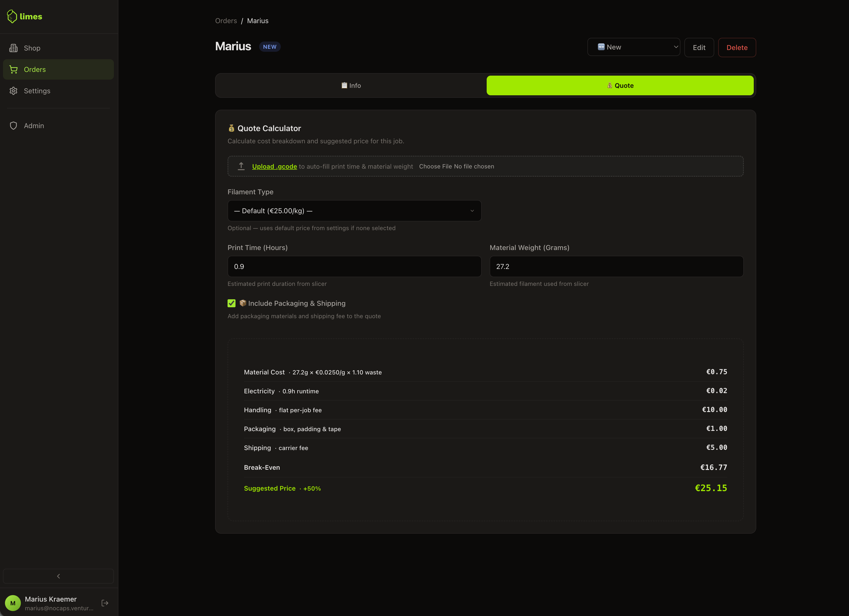Screen dimensions: 849x616
Task: Click the Admin shield icon
Action: tap(13, 125)
